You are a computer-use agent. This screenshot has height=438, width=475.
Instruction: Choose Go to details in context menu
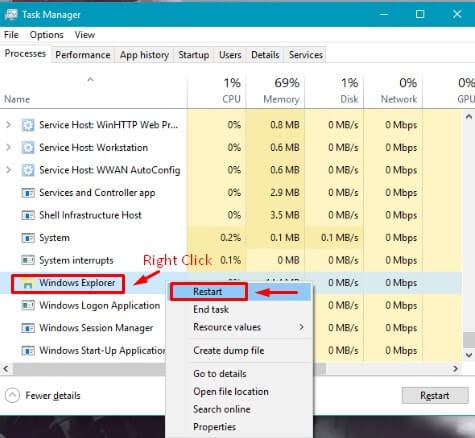pos(220,374)
